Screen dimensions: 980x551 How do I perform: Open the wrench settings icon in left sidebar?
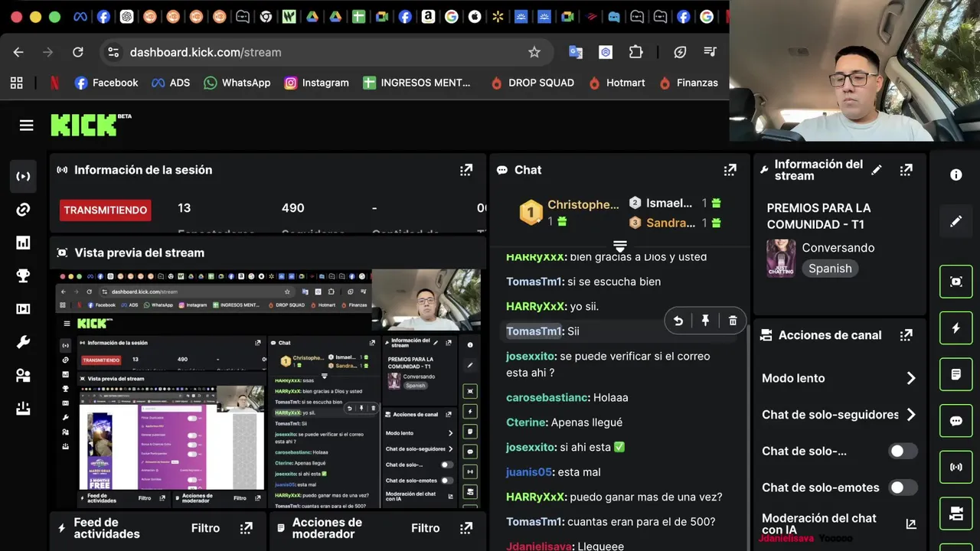pyautogui.click(x=23, y=342)
